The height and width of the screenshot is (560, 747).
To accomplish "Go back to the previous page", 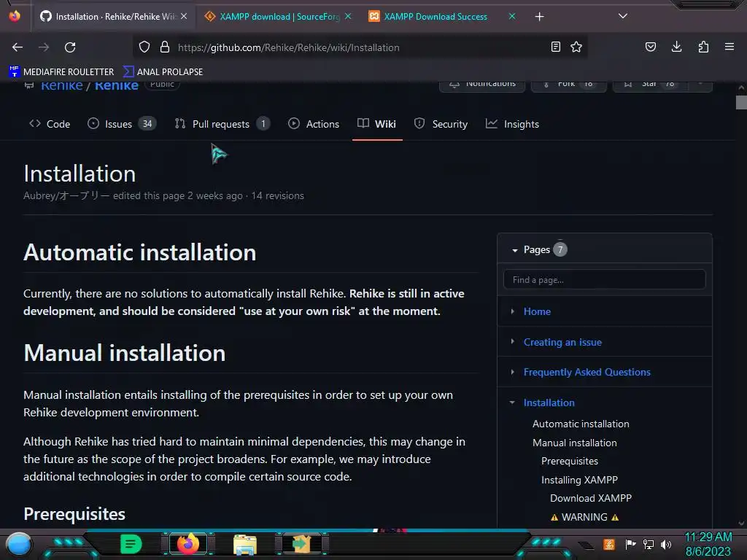I will click(x=18, y=47).
